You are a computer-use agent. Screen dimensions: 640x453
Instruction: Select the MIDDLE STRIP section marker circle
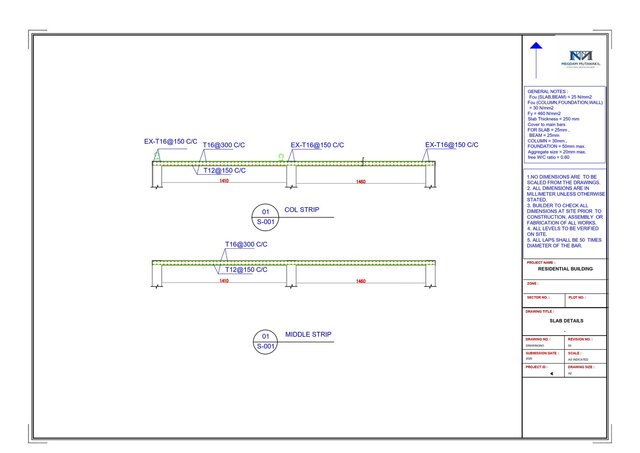[x=265, y=340]
